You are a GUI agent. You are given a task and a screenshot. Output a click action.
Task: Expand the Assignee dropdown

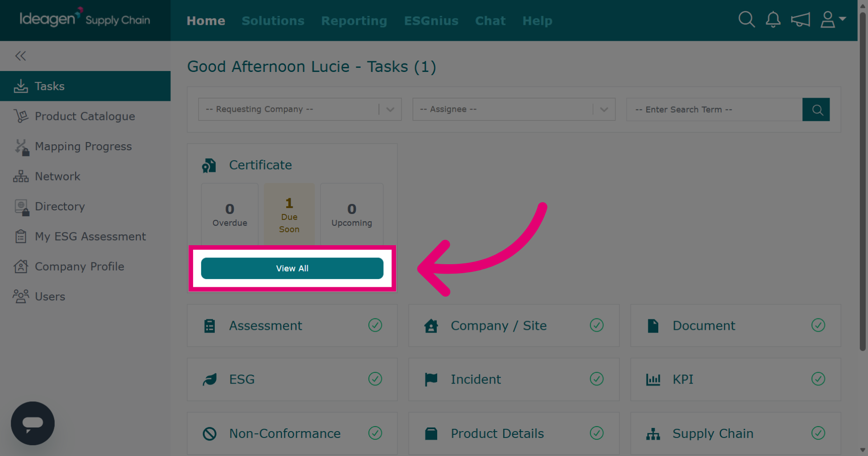click(514, 109)
